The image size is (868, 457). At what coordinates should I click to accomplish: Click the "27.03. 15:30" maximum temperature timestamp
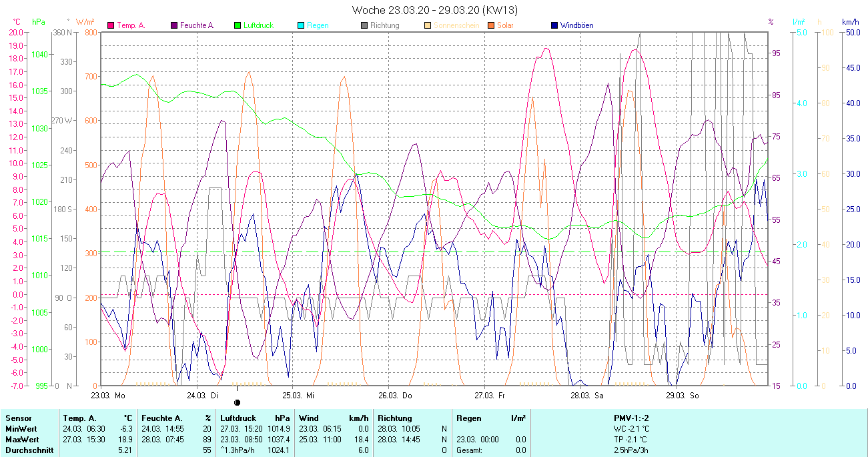tap(83, 440)
